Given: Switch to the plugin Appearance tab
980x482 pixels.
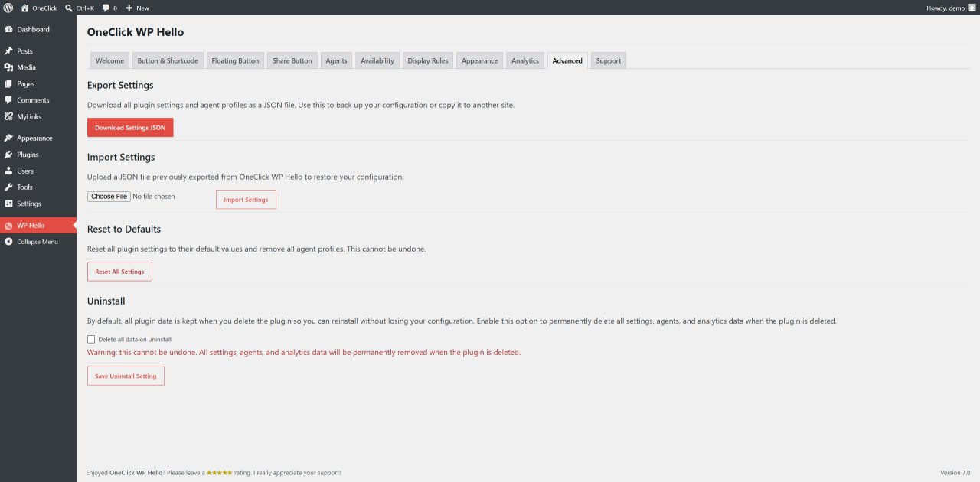Looking at the screenshot, I should click(x=480, y=60).
